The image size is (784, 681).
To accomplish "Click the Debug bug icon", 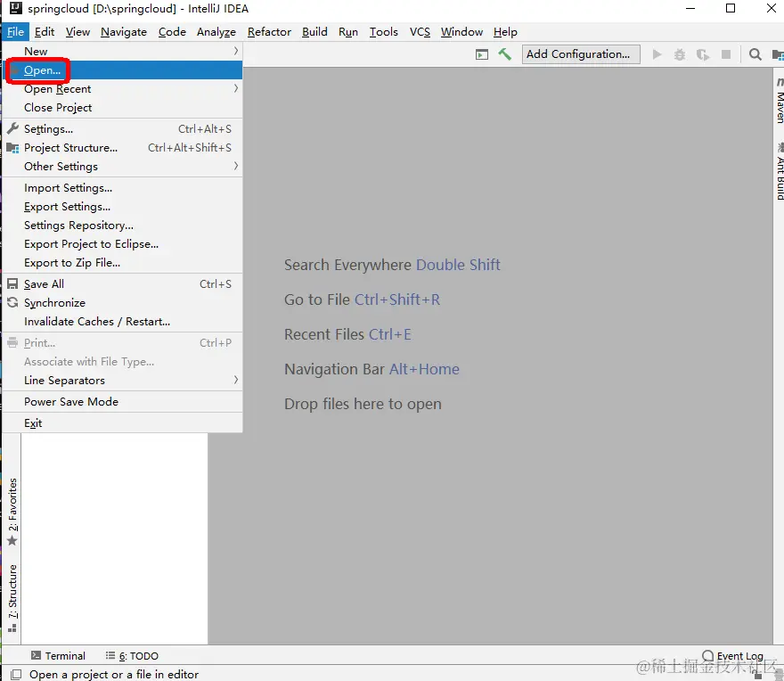I will tap(680, 54).
